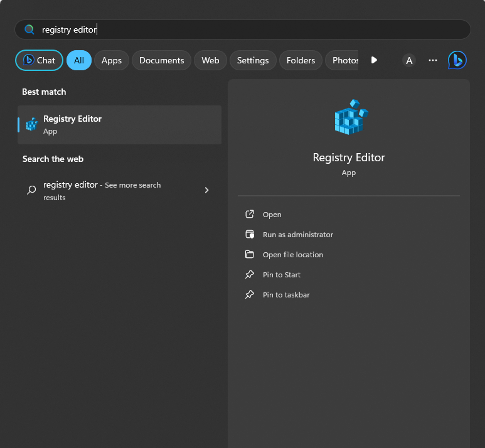Open the Chat tab
The image size is (485, 448).
pyautogui.click(x=39, y=60)
